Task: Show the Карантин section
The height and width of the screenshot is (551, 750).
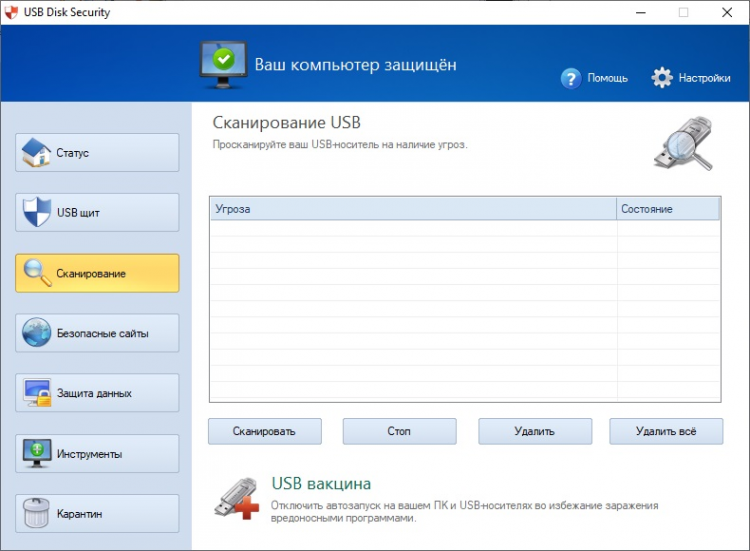Action: click(97, 513)
